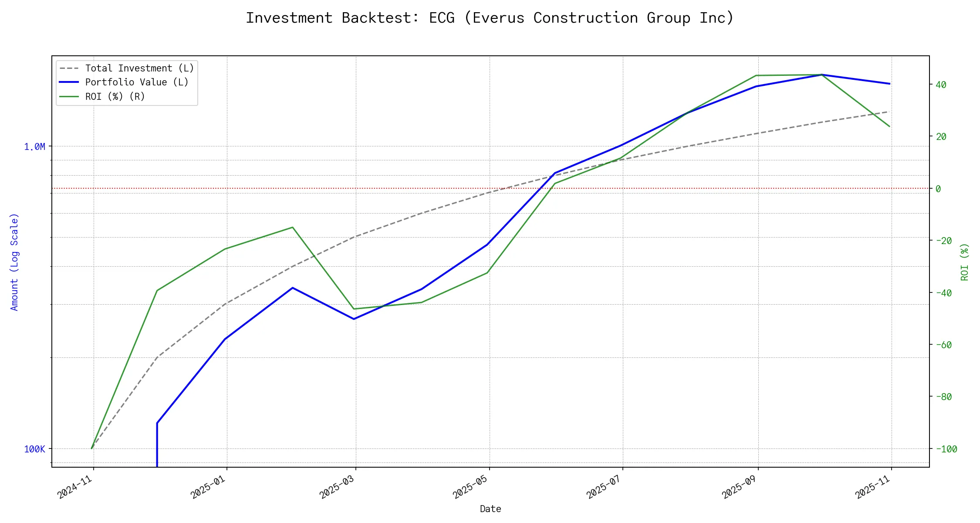Click the Date x-axis title
Image resolution: width=980 pixels, height=523 pixels.
coord(490,509)
